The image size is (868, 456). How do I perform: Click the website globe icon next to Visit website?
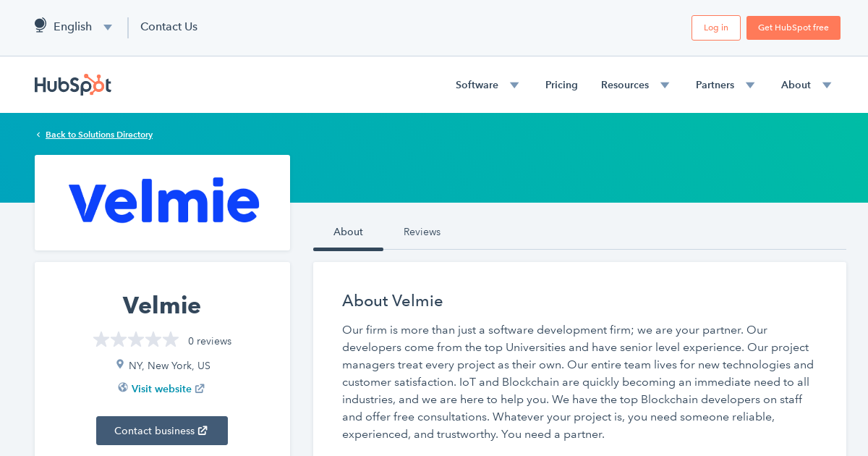coord(122,388)
